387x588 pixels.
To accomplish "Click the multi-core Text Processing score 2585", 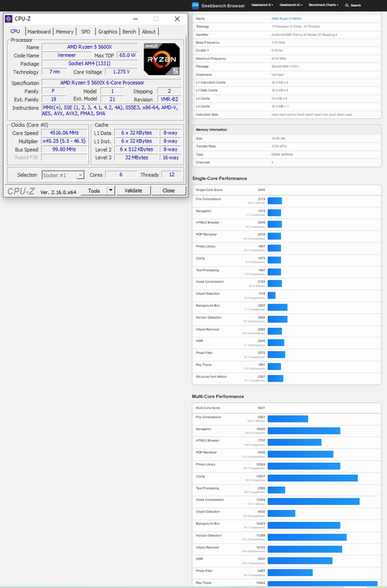I will click(262, 488).
